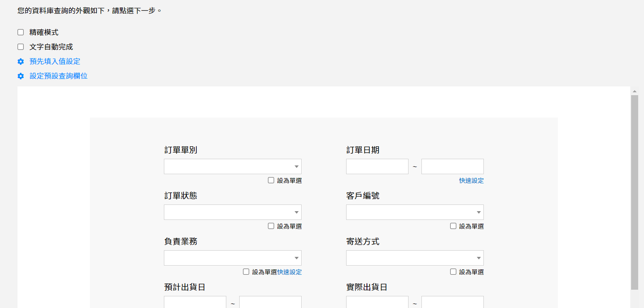This screenshot has width=644, height=308.
Task: Open the 寄送方式 dropdown
Action: tap(415, 258)
